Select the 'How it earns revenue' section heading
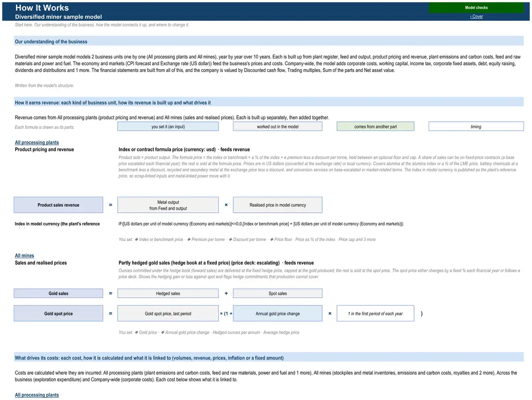This screenshot has height=400, width=532. [113, 103]
